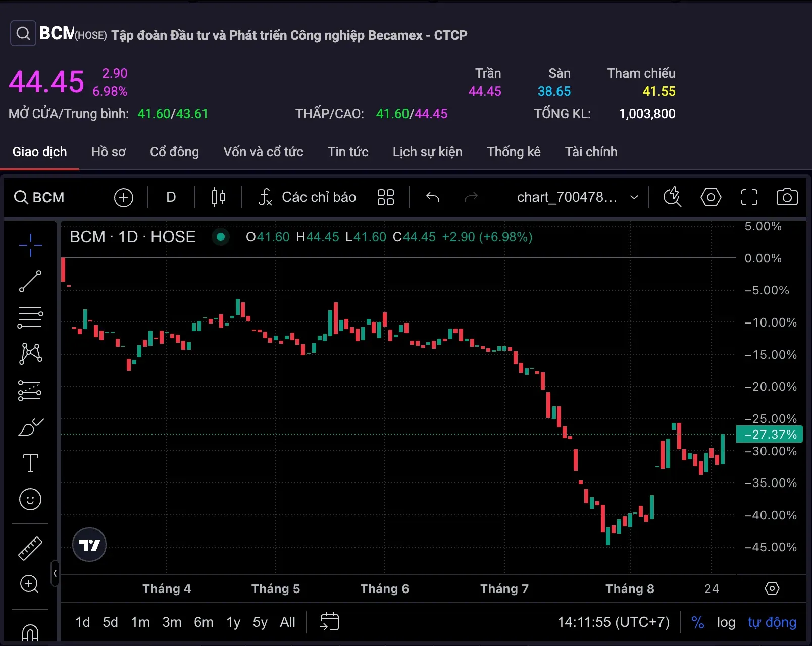Image resolution: width=812 pixels, height=646 pixels.
Task: Activate the zoom in tool
Action: (29, 584)
